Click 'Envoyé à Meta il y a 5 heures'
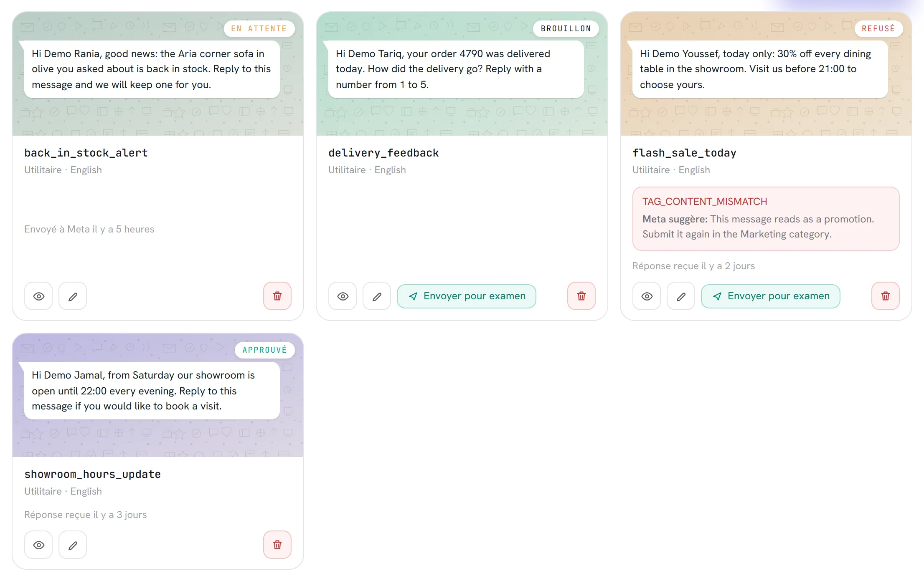Viewport: 924px width, 581px height. (x=89, y=229)
